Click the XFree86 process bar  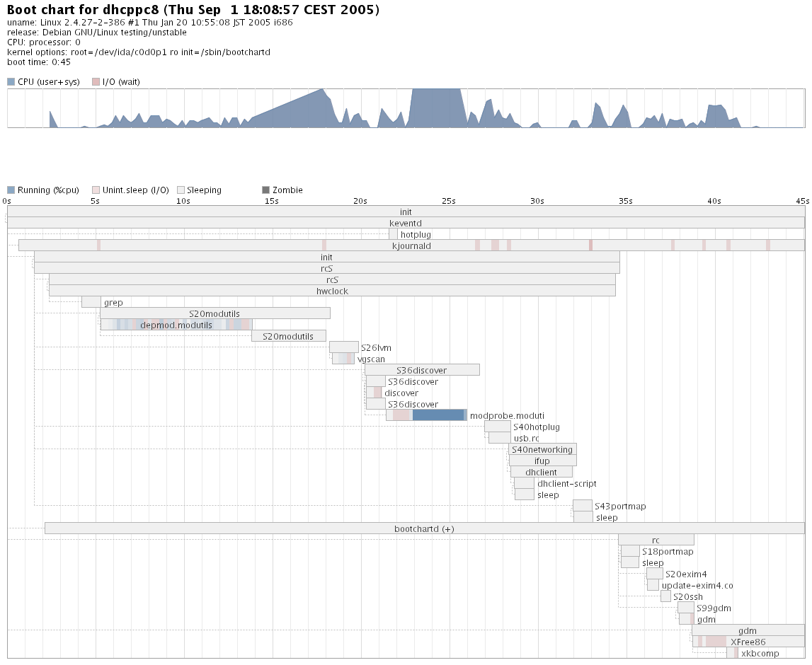click(748, 642)
